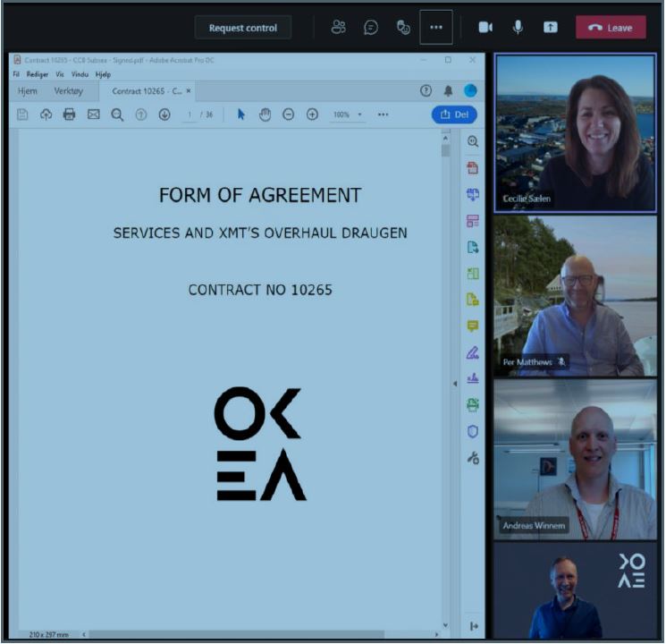Image resolution: width=666 pixels, height=644 pixels.
Task: Zoom in with the plus icon
Action: tap(312, 114)
